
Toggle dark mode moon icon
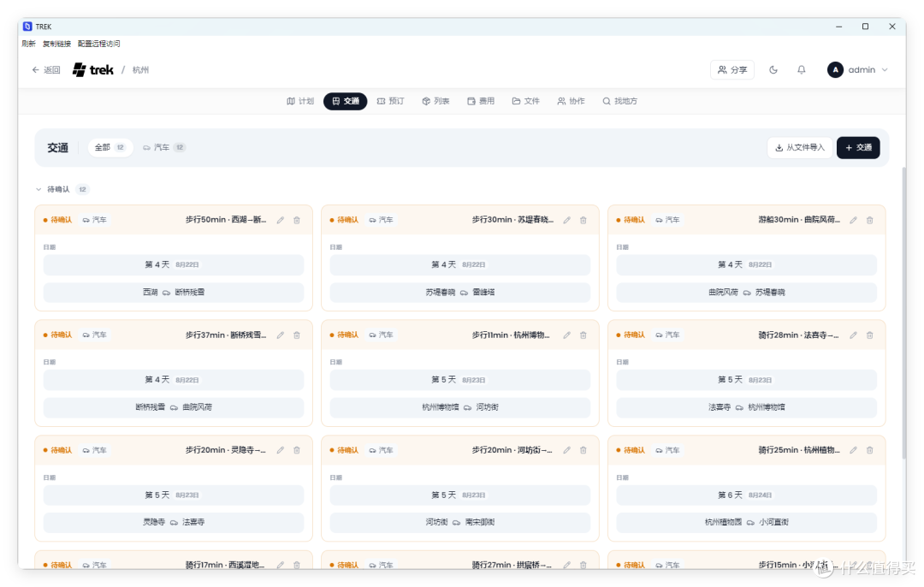[x=773, y=69]
